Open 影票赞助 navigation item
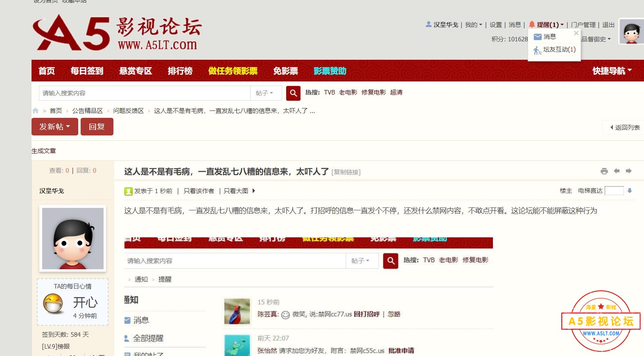This screenshot has width=644, height=356. [330, 71]
